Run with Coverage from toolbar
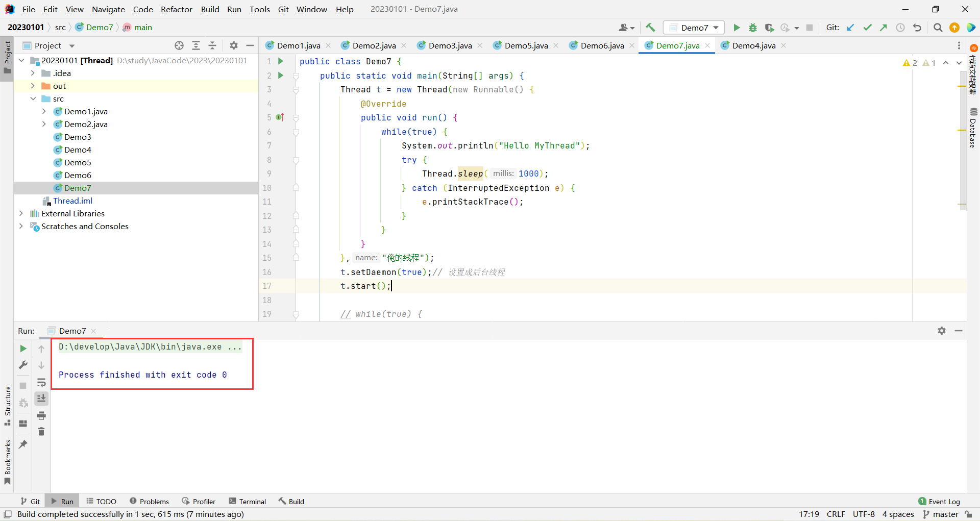Viewport: 980px width, 521px height. click(x=769, y=28)
